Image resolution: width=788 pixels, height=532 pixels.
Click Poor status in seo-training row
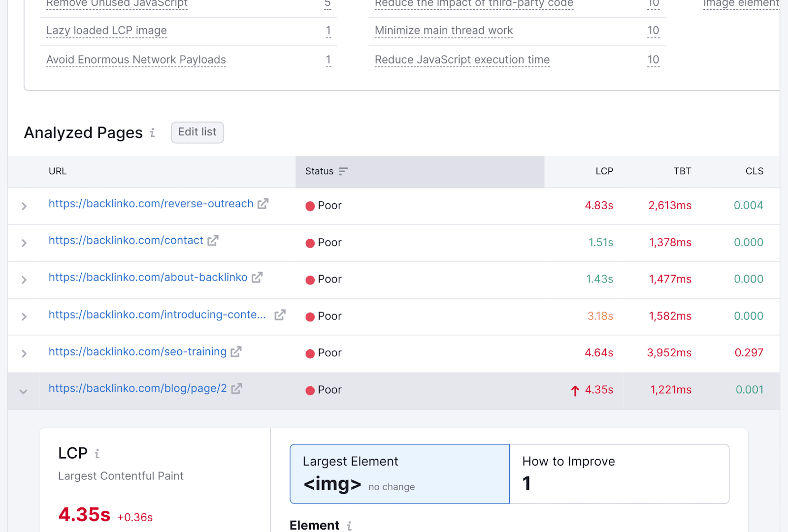[324, 353]
